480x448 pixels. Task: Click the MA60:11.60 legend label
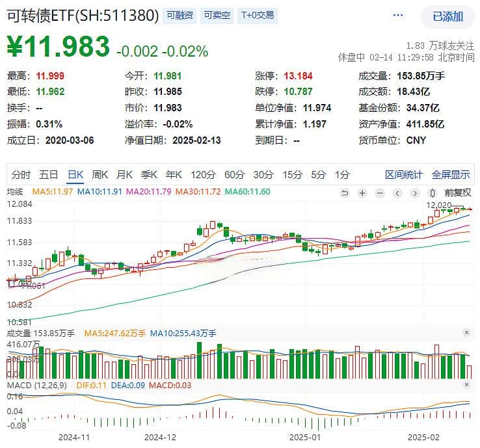[247, 192]
